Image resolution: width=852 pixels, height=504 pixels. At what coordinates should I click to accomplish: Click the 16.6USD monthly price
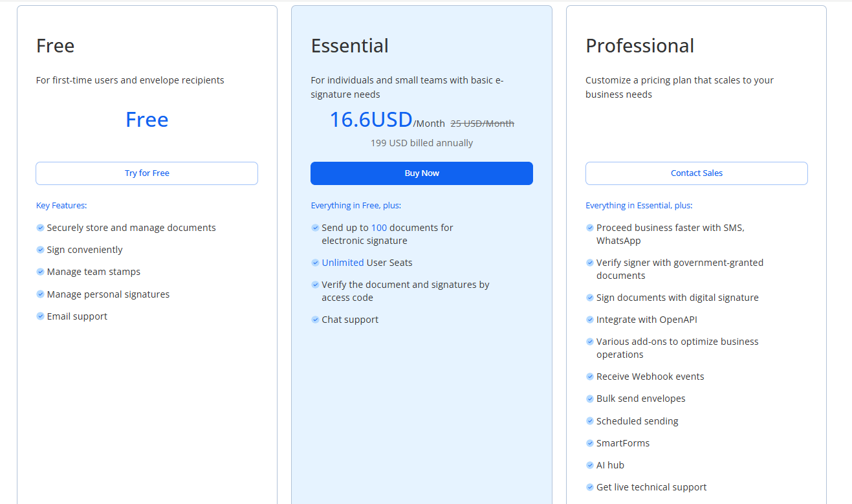point(371,120)
